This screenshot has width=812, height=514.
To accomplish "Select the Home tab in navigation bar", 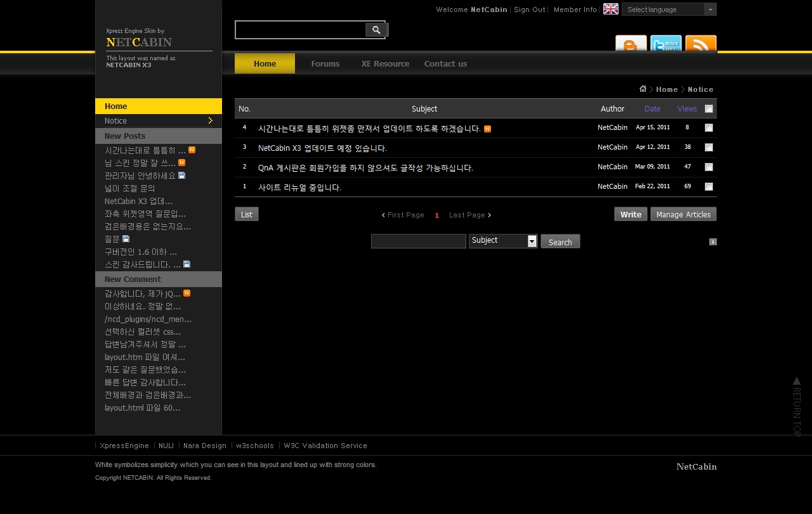I will 265,63.
